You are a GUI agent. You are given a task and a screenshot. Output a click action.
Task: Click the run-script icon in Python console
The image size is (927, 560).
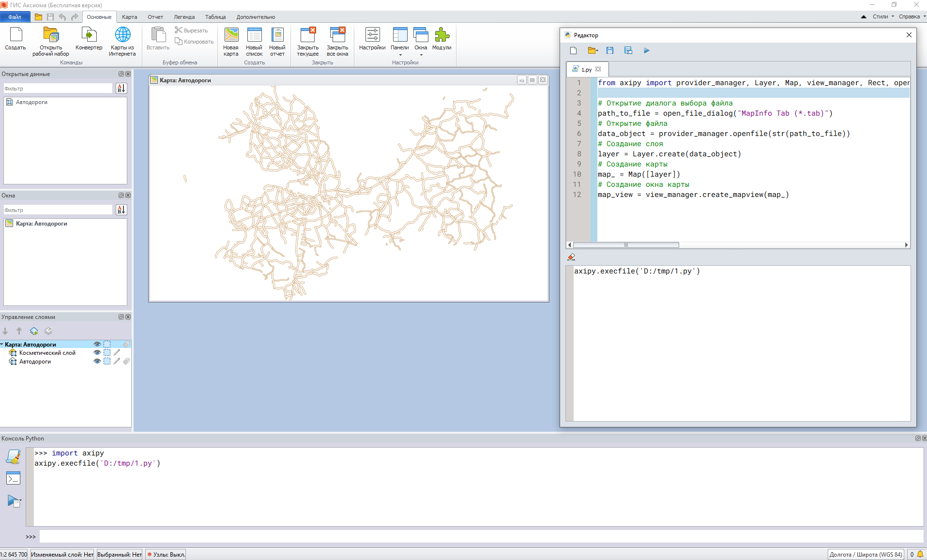14,501
